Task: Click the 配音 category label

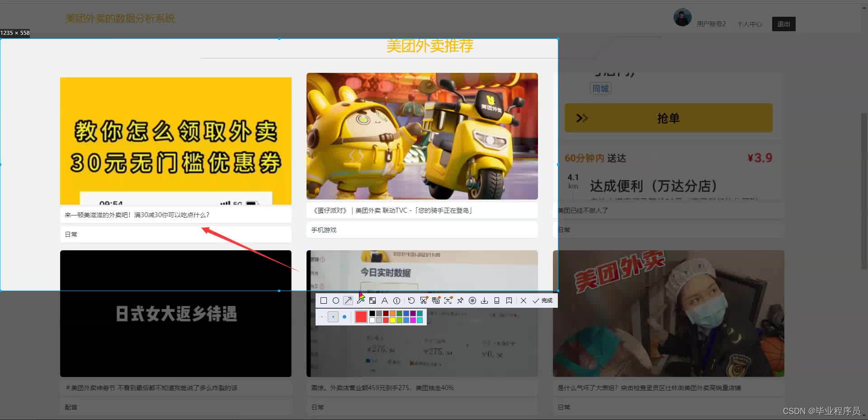Action: [x=71, y=407]
